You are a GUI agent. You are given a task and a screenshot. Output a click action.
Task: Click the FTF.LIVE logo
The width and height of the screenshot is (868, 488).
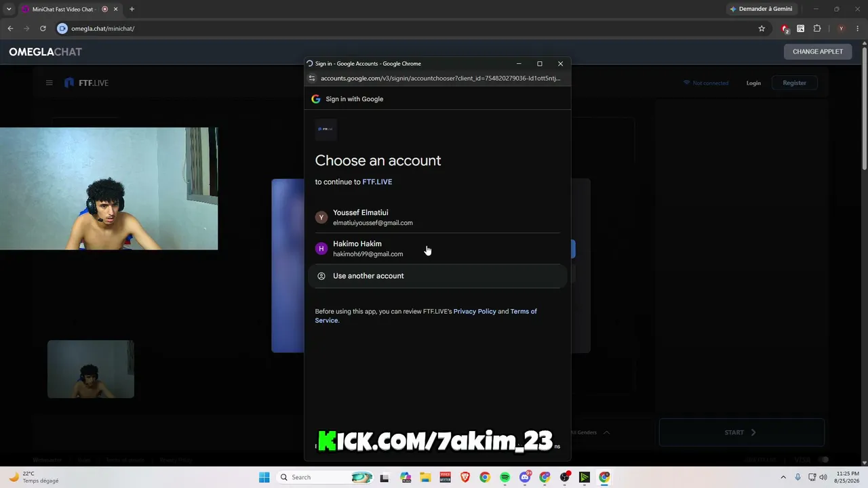tap(86, 83)
